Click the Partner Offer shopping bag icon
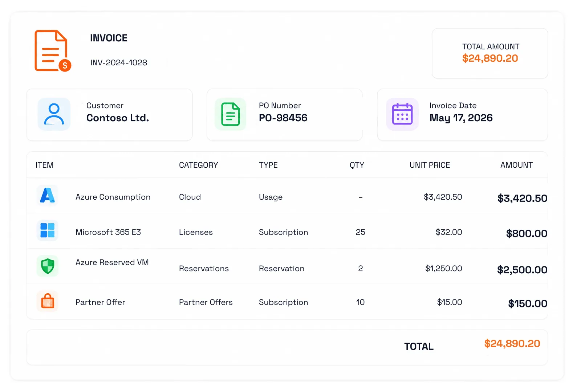 click(x=48, y=301)
